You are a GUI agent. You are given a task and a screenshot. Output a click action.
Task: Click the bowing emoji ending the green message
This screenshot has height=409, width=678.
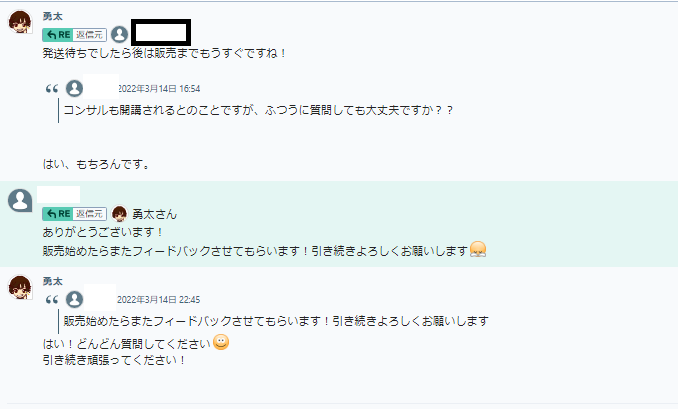[478, 250]
